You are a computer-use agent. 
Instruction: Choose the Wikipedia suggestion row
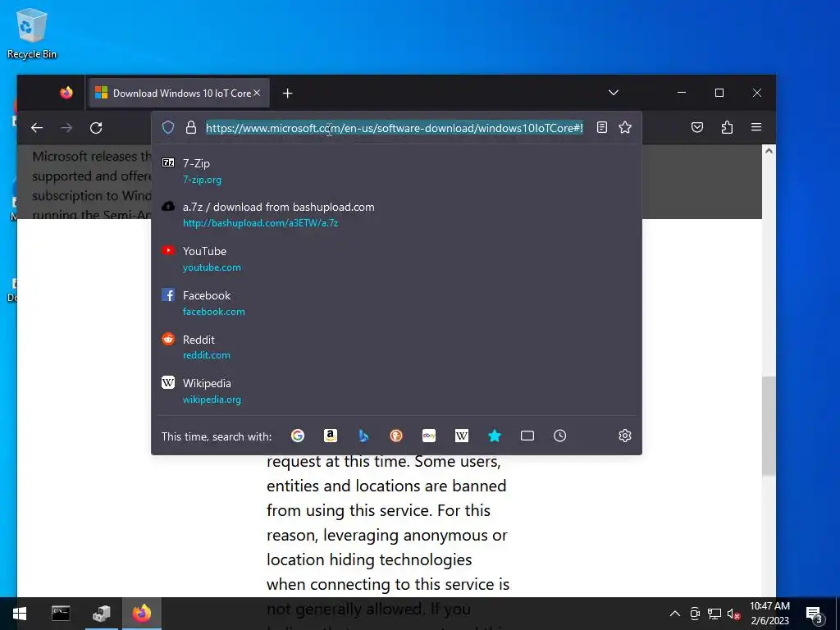[x=396, y=391]
